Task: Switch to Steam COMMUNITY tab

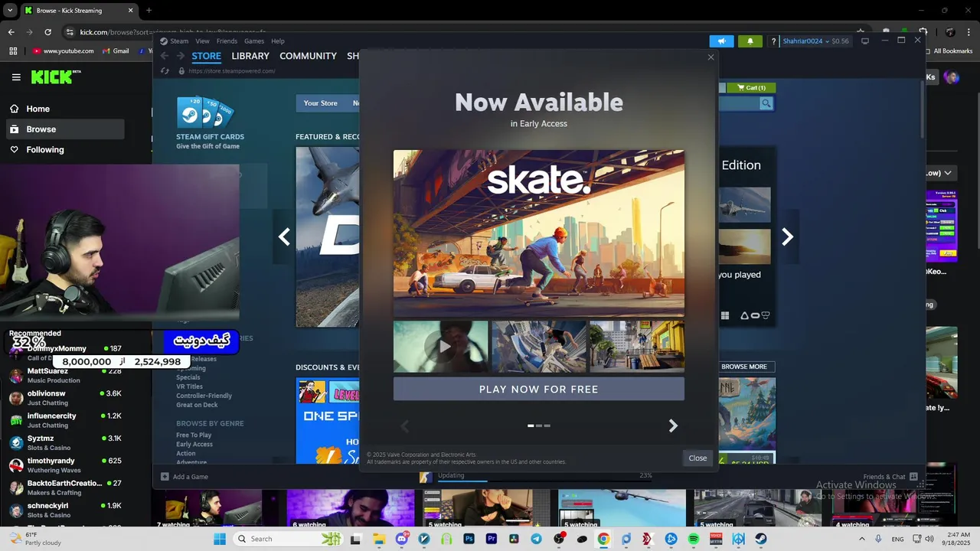Action: click(308, 56)
